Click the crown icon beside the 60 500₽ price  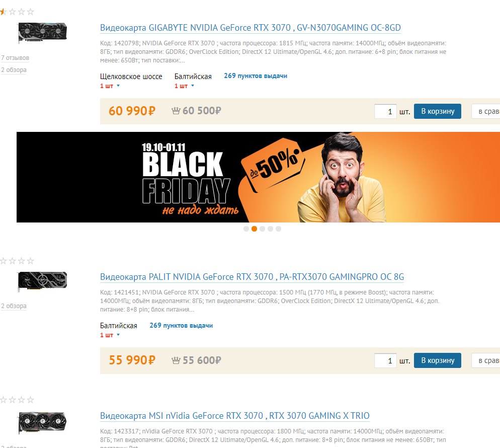tap(176, 111)
